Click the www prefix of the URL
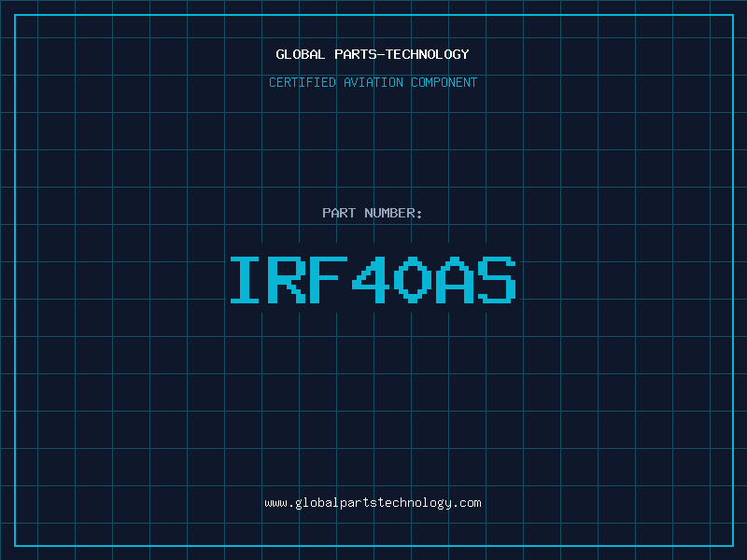 coord(275,503)
